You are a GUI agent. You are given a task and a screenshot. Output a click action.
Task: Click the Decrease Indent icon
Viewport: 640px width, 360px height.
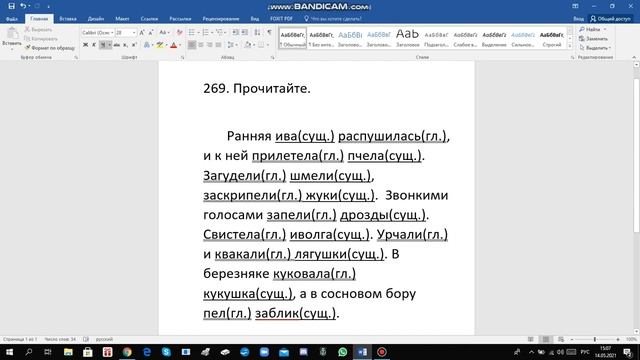click(236, 32)
